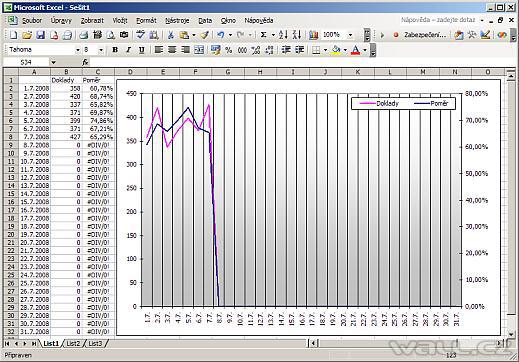The image size is (519, 362).
Task: Open the Vložit menu
Action: [x=120, y=21]
